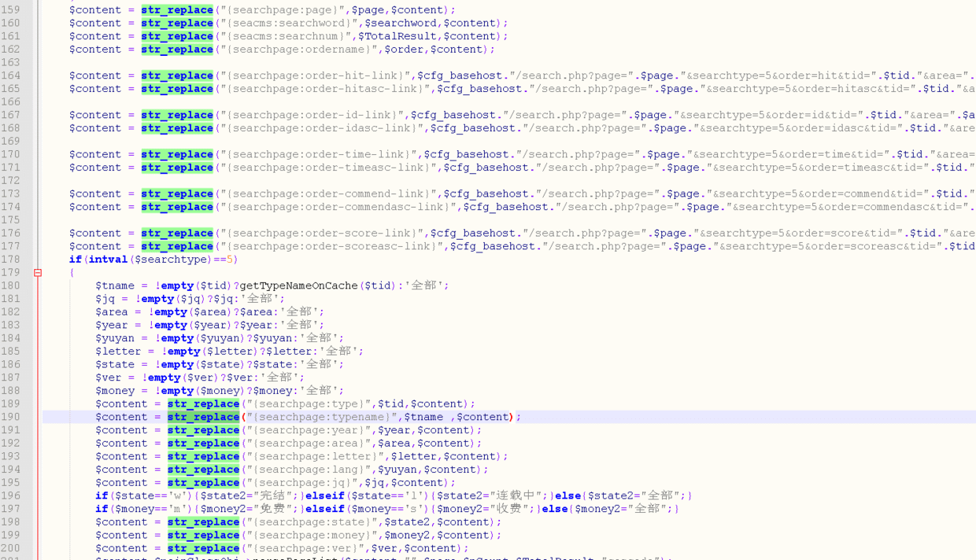The width and height of the screenshot is (976, 560).
Task: Click the {searchpage:typename} string on line 190
Action: [322, 417]
